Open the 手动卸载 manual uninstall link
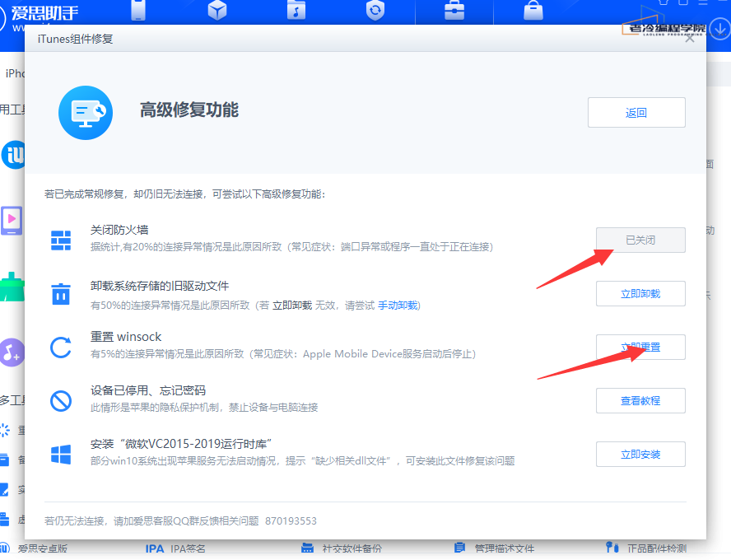The height and width of the screenshot is (560, 731). (398, 306)
